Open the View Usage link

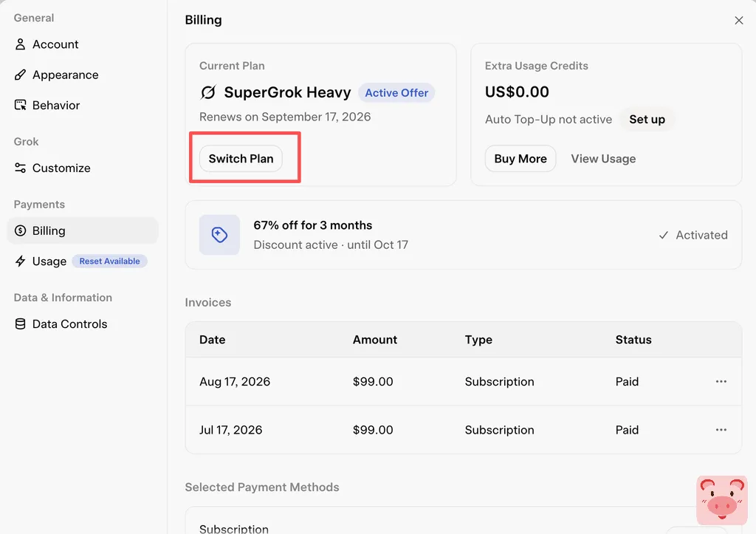(603, 159)
